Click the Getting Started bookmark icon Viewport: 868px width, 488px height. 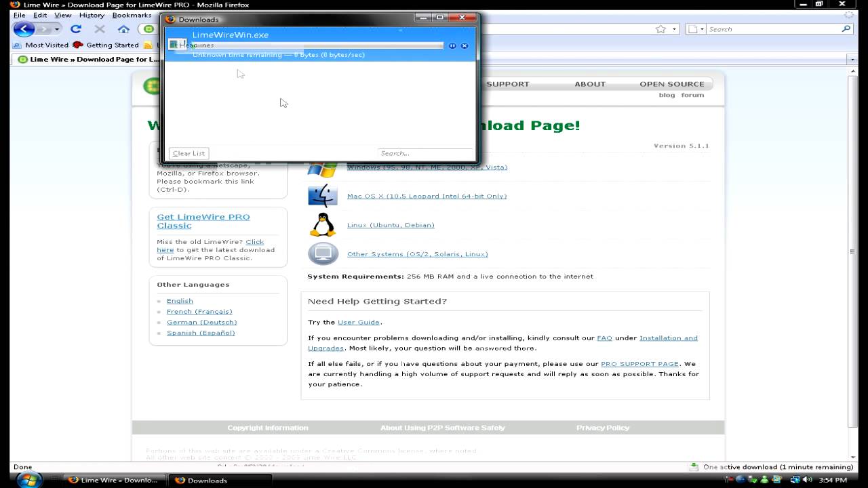click(x=78, y=45)
